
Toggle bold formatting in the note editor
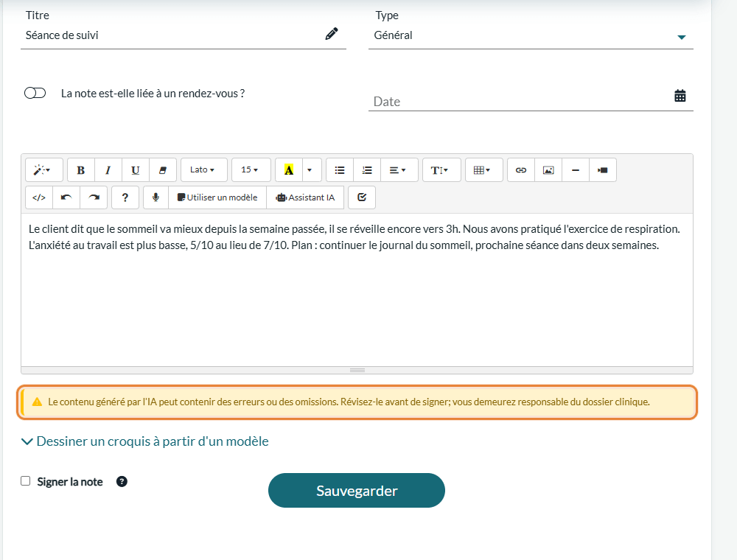pyautogui.click(x=81, y=170)
